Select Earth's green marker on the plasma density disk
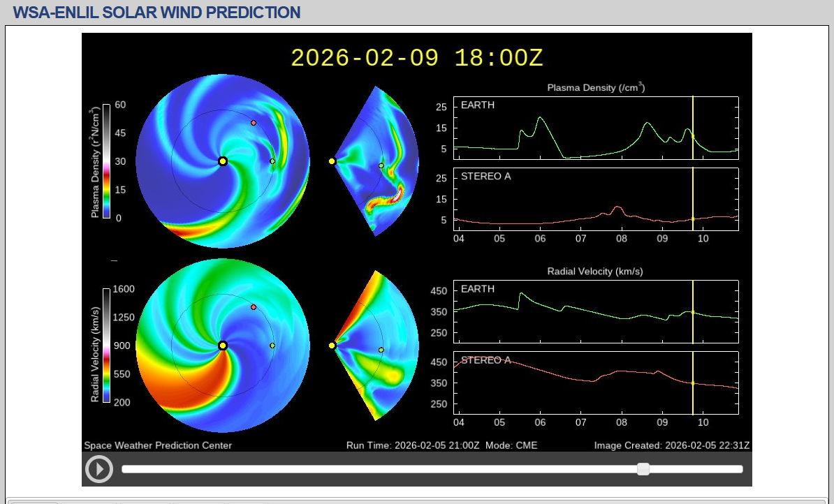Image resolution: width=834 pixels, height=504 pixels. (x=272, y=161)
